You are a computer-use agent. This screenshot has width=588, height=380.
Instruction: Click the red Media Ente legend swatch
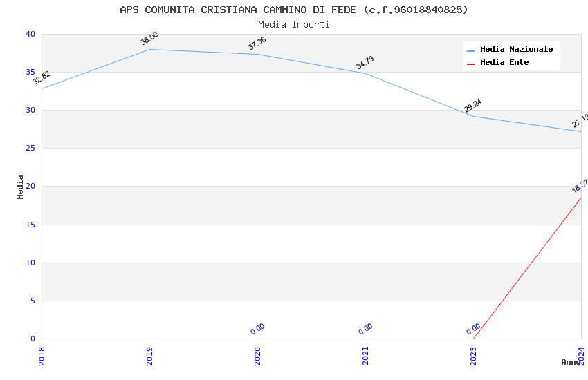(471, 63)
